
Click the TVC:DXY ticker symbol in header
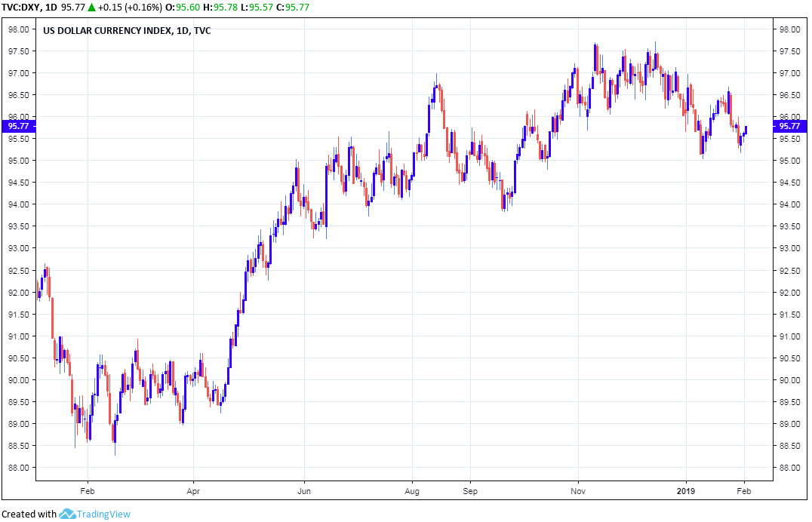tap(20, 7)
